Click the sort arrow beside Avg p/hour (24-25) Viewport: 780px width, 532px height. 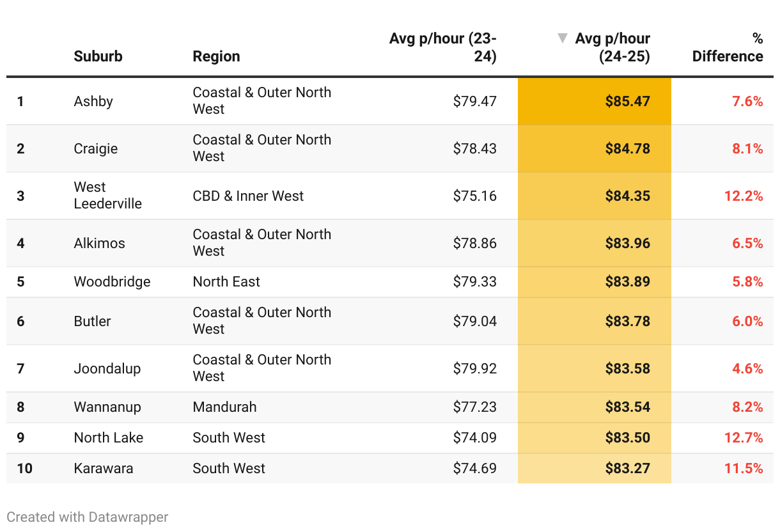coord(563,38)
